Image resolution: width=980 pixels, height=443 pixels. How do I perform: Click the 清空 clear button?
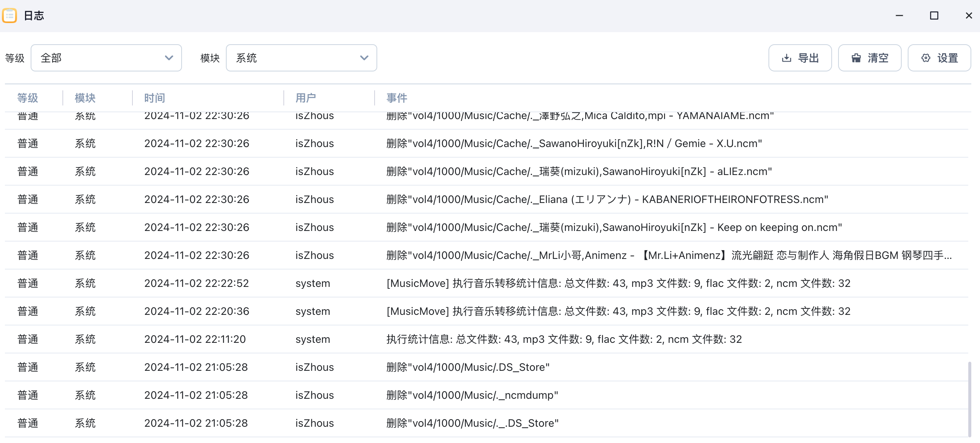pos(869,58)
